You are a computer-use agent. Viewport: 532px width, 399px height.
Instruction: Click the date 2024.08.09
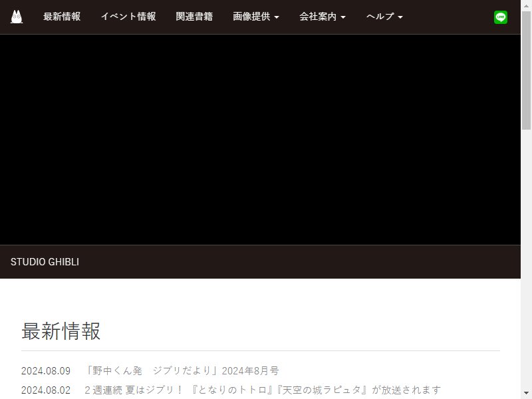point(46,371)
